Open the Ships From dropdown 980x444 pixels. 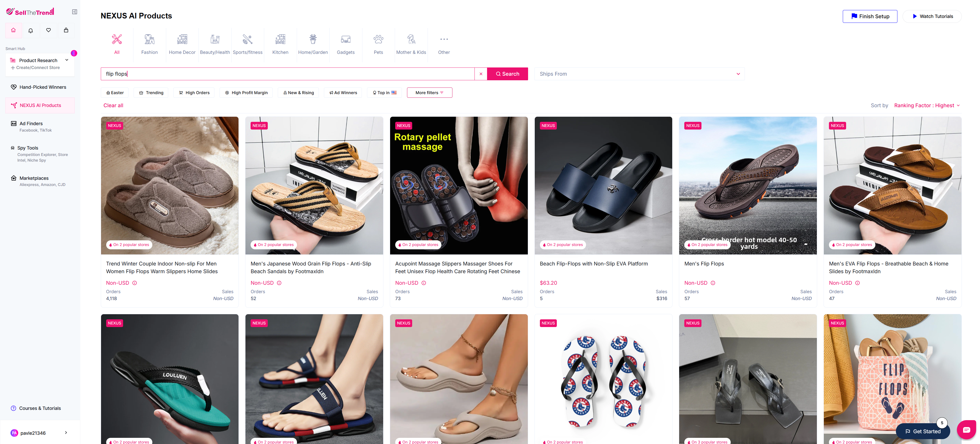(639, 73)
